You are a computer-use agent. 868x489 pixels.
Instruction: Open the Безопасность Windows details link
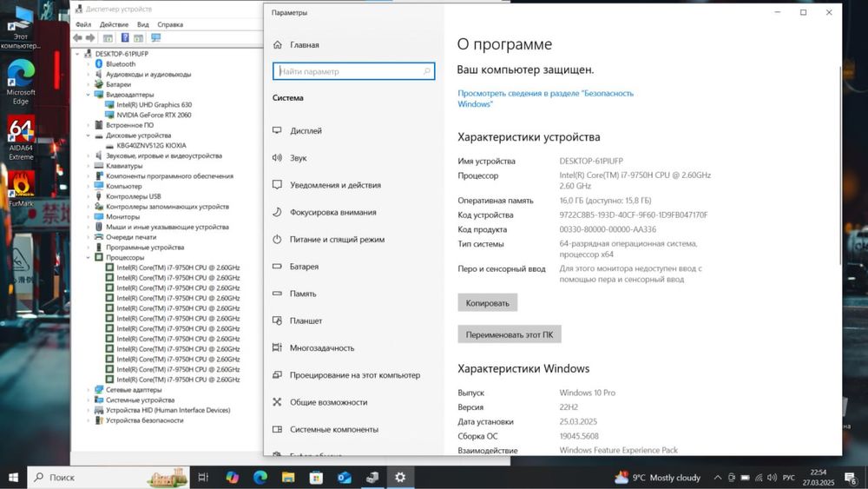tap(545, 98)
